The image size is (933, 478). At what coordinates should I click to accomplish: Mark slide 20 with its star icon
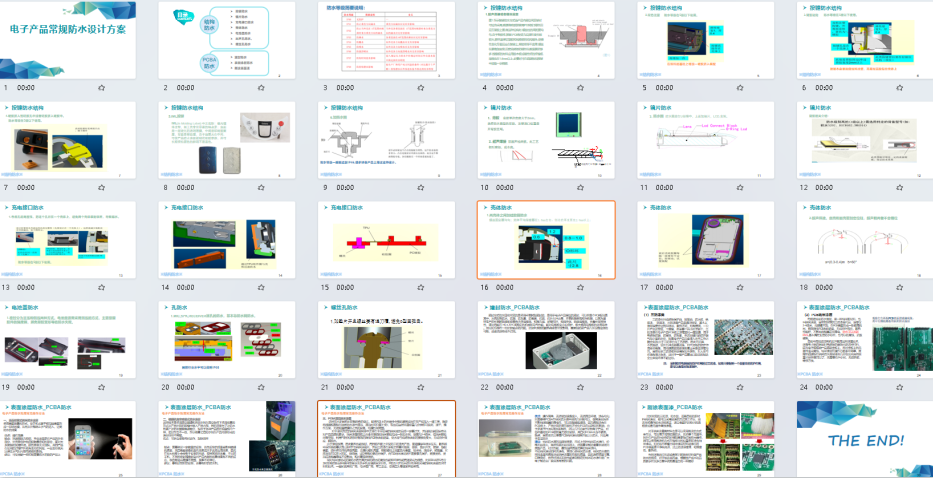tap(261, 388)
